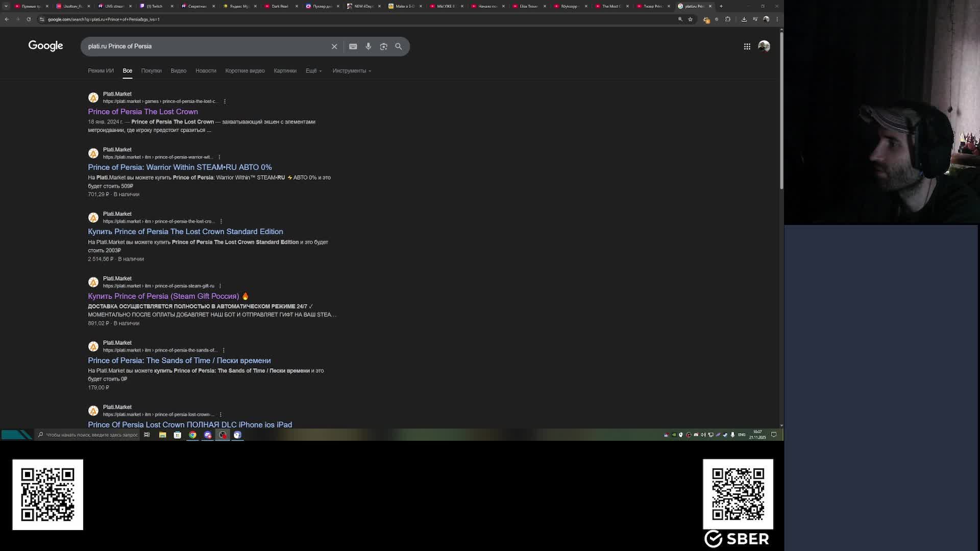Start voice search with microphone icon
The width and height of the screenshot is (980, 551).
pyautogui.click(x=368, y=46)
